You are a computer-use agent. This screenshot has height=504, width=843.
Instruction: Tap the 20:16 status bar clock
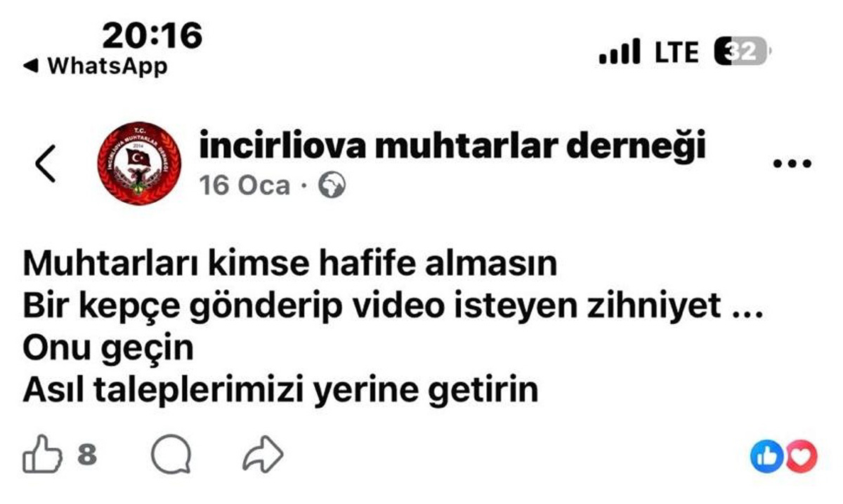(x=152, y=34)
